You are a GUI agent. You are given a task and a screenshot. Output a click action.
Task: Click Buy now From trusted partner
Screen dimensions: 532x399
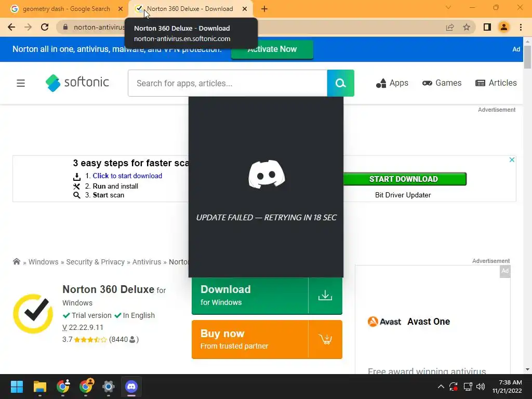[x=267, y=339]
